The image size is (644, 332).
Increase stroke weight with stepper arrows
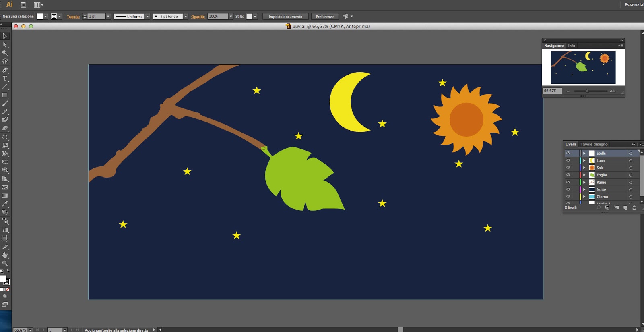(x=85, y=15)
